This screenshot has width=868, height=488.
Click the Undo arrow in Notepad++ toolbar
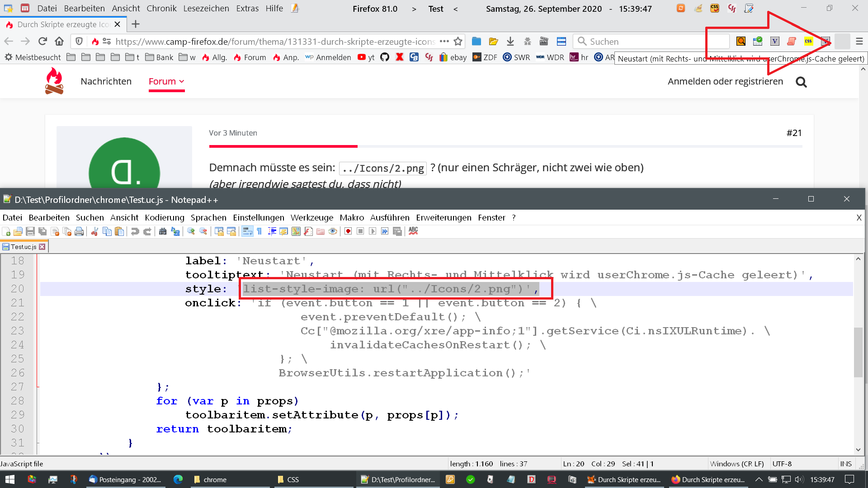(135, 231)
